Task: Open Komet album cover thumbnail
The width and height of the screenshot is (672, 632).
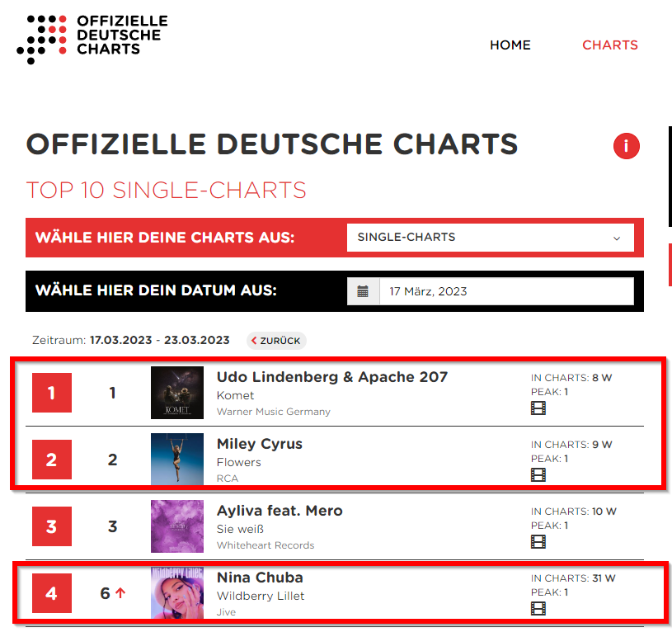Action: pyautogui.click(x=177, y=393)
